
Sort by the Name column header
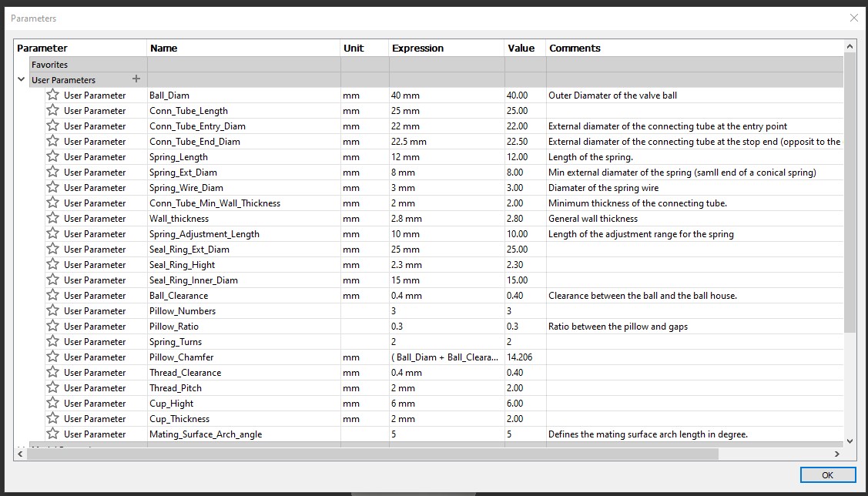pyautogui.click(x=243, y=49)
